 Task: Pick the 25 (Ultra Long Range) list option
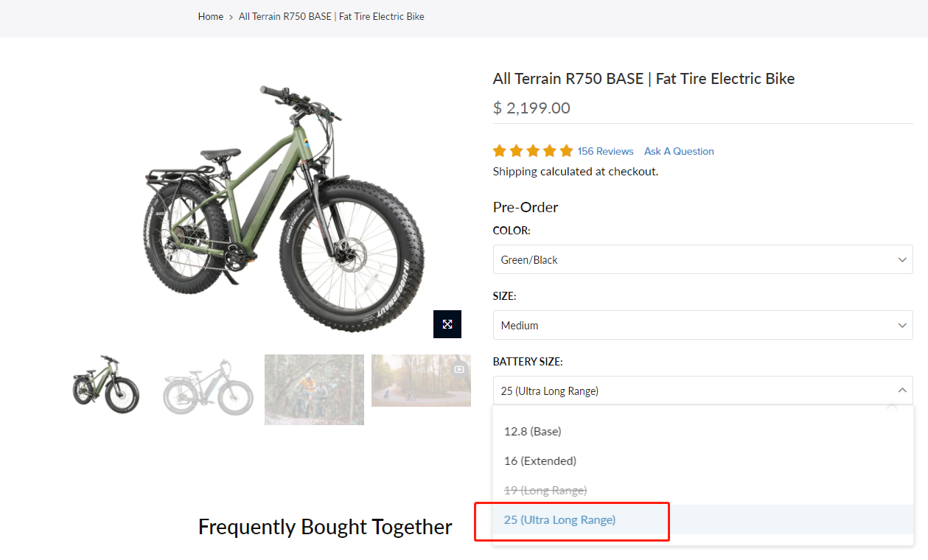[x=559, y=519]
